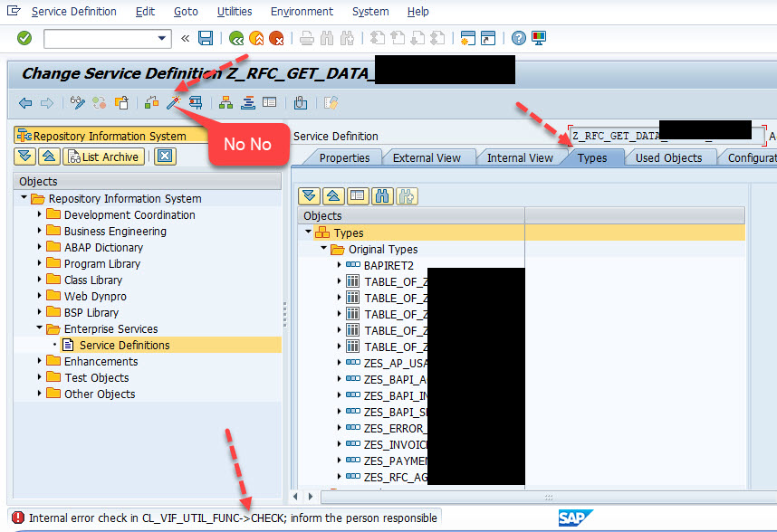Image resolution: width=777 pixels, height=532 pixels.
Task: Click the Generate Shortcut icon
Action: click(488, 38)
